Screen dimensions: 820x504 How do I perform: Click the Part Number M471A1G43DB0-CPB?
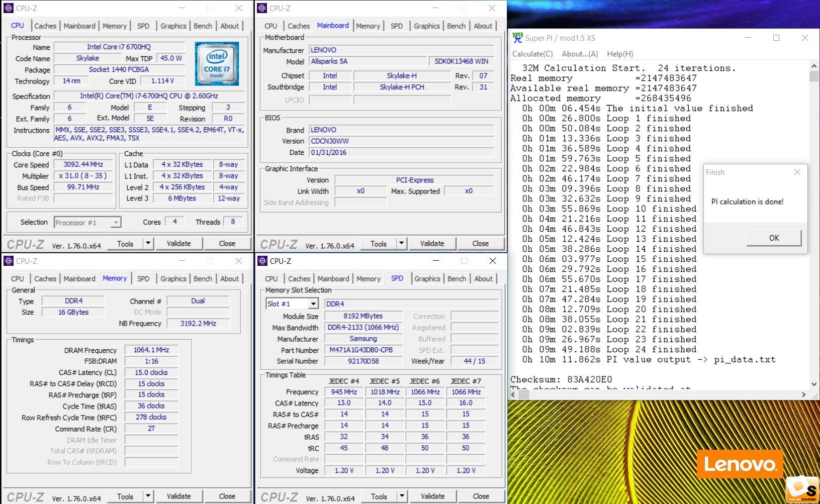(363, 350)
